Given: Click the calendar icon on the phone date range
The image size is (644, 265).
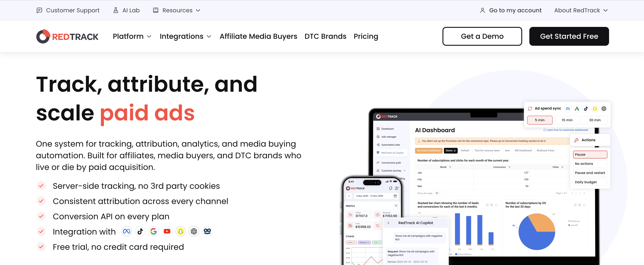Looking at the screenshot, I should [x=395, y=196].
